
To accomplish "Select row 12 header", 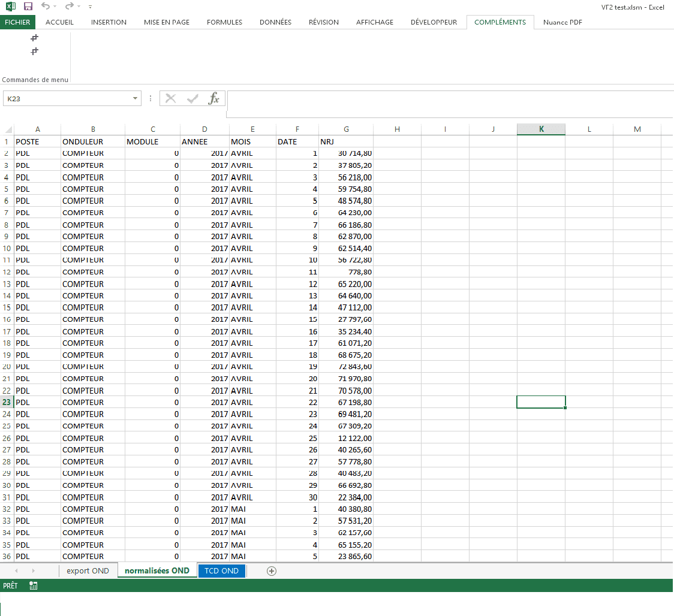I will (7, 272).
